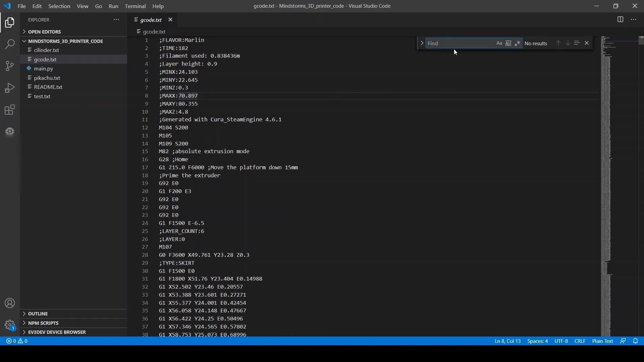Open the Source Control view
The image size is (644, 362).
[x=10, y=66]
